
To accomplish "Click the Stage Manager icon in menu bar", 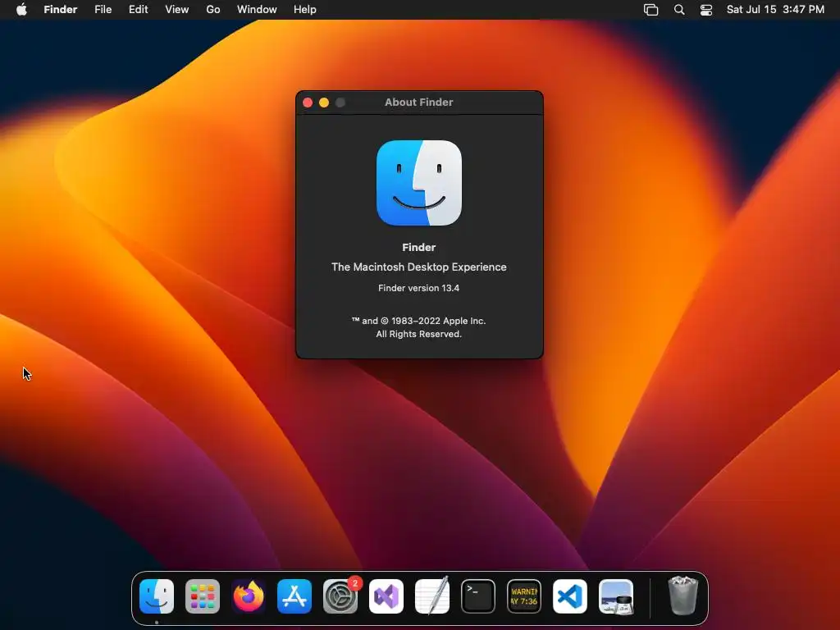I will coord(651,10).
